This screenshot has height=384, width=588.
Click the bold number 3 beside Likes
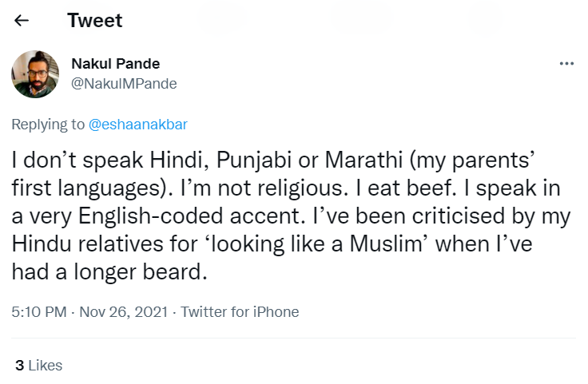tap(19, 366)
